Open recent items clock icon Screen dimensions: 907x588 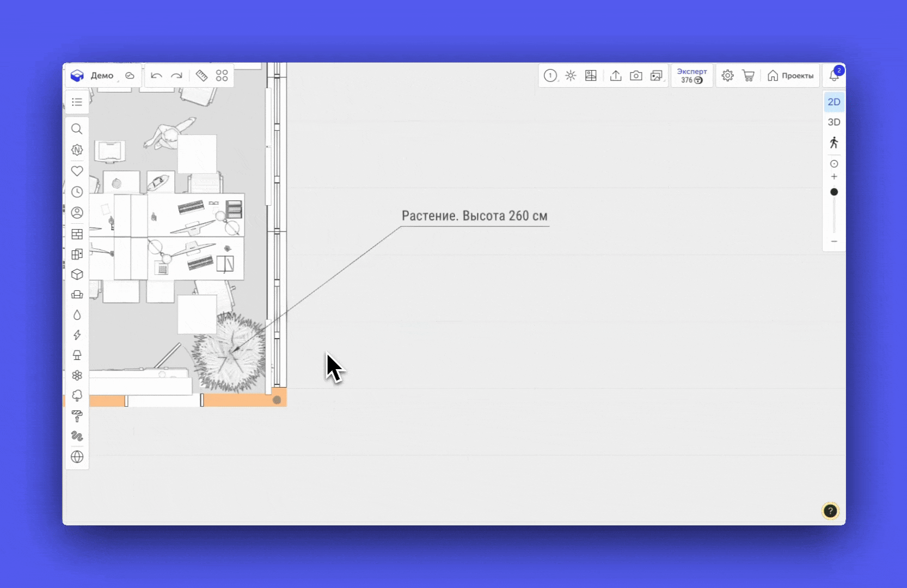click(x=77, y=192)
